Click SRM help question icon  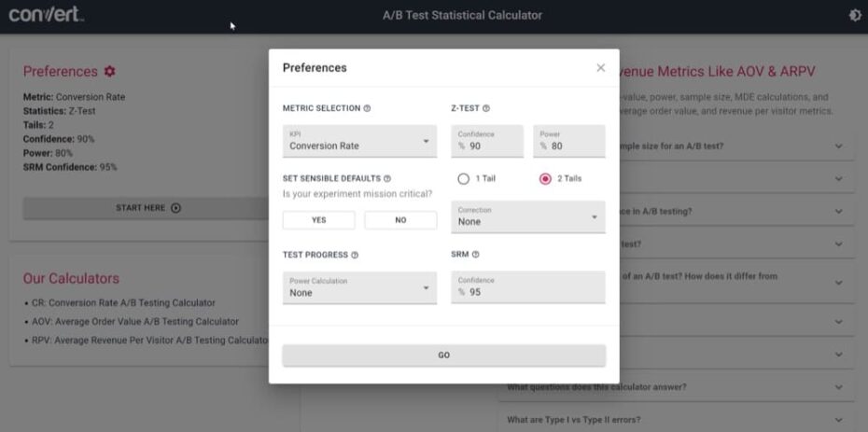pos(475,255)
